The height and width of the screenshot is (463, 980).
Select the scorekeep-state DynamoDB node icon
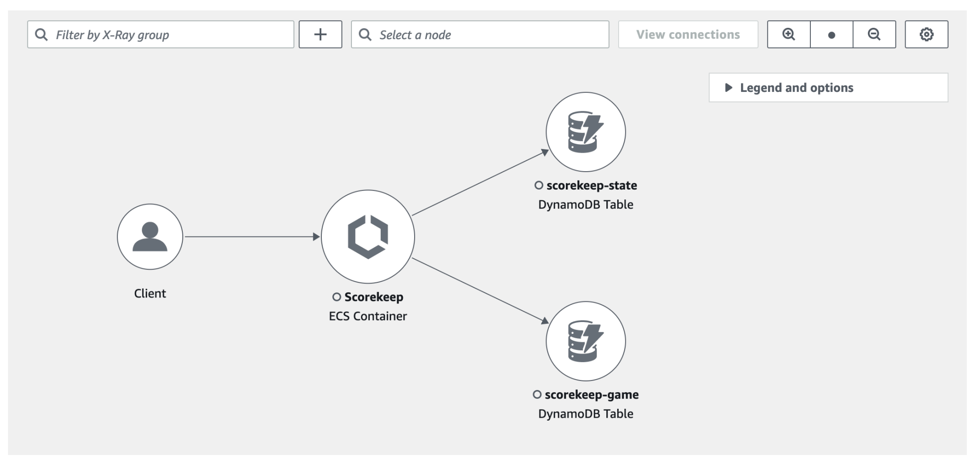click(x=586, y=132)
